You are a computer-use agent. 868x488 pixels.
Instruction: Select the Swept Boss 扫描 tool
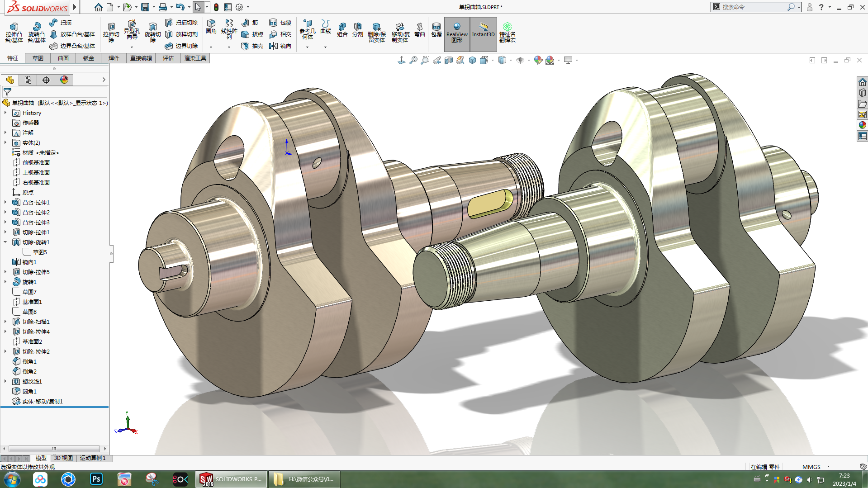point(60,22)
